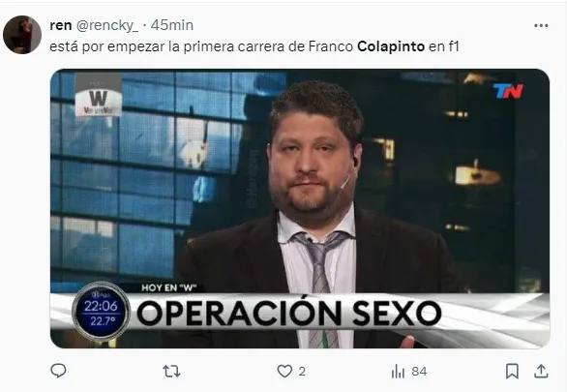Image resolution: width=567 pixels, height=392 pixels.
Task: Open the 45min timestamp permalink
Action: [172, 25]
